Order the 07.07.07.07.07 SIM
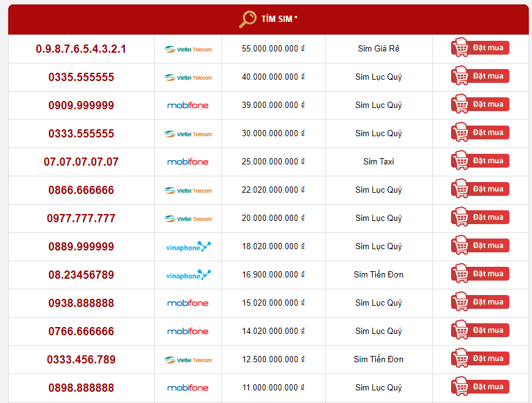The height and width of the screenshot is (403, 532). coord(480,161)
